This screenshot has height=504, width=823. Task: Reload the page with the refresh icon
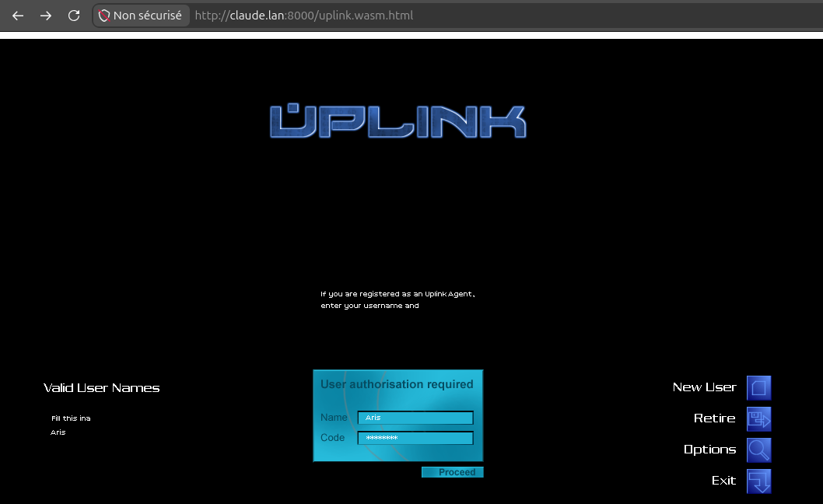click(74, 16)
